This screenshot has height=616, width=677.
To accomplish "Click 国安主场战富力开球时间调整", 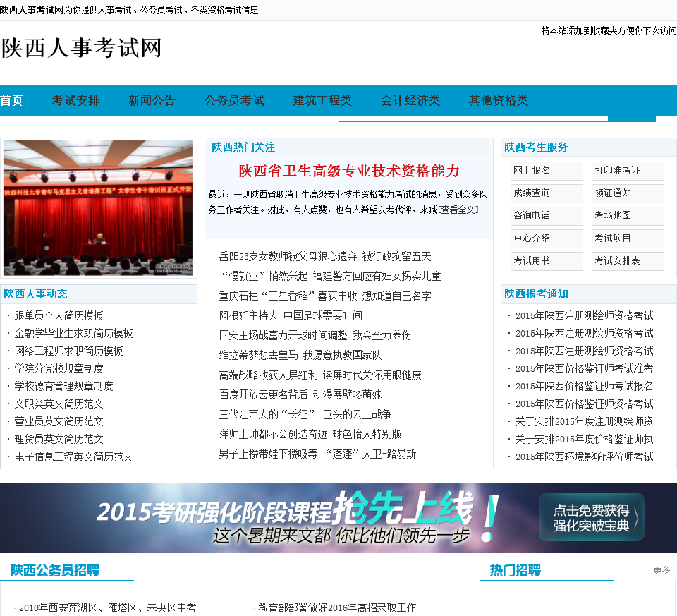I will pos(283,336).
